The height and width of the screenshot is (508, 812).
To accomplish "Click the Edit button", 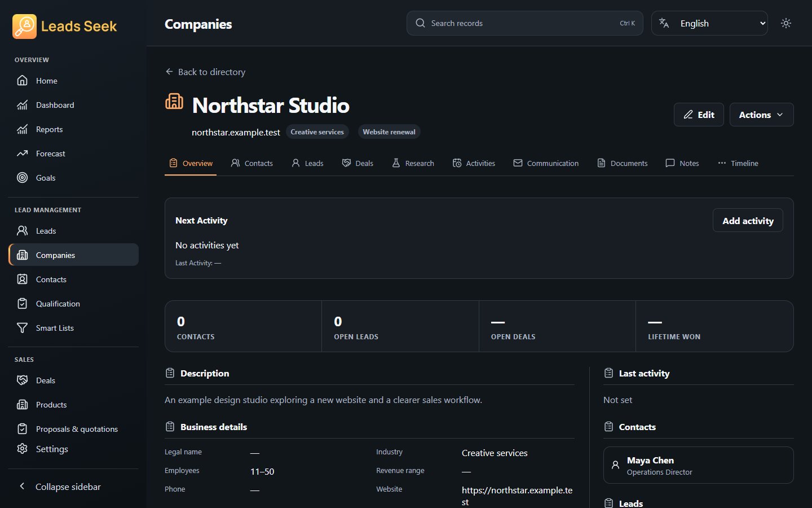I will point(699,115).
